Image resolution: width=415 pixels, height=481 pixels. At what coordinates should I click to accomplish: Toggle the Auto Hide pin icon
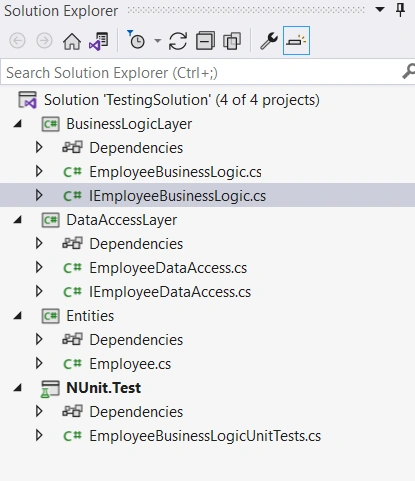tap(400, 10)
